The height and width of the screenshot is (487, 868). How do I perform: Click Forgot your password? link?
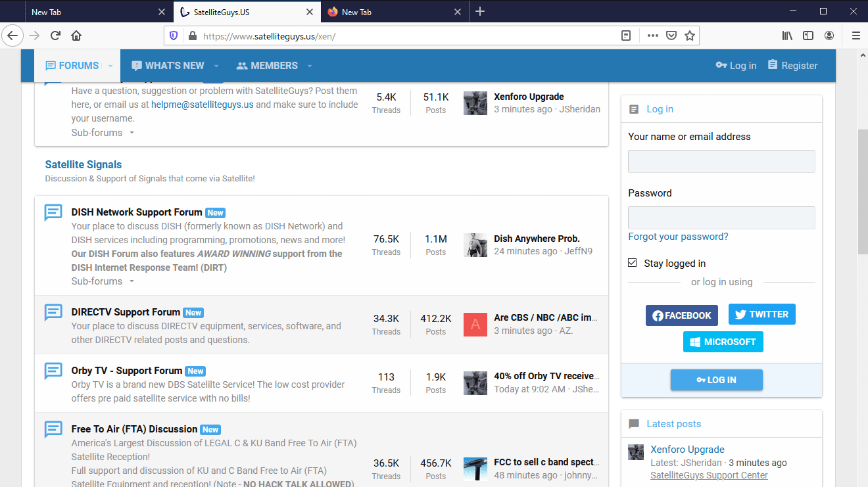678,237
